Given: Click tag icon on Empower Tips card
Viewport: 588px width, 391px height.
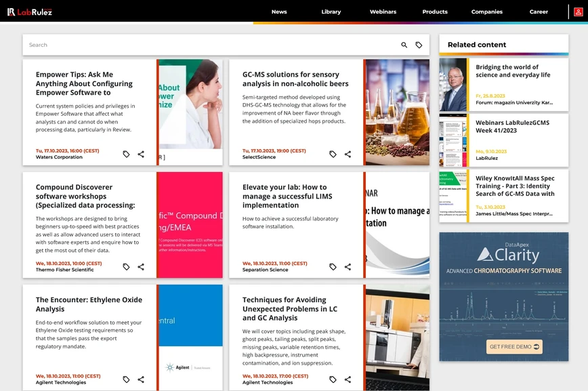Looking at the screenshot, I should [x=127, y=155].
